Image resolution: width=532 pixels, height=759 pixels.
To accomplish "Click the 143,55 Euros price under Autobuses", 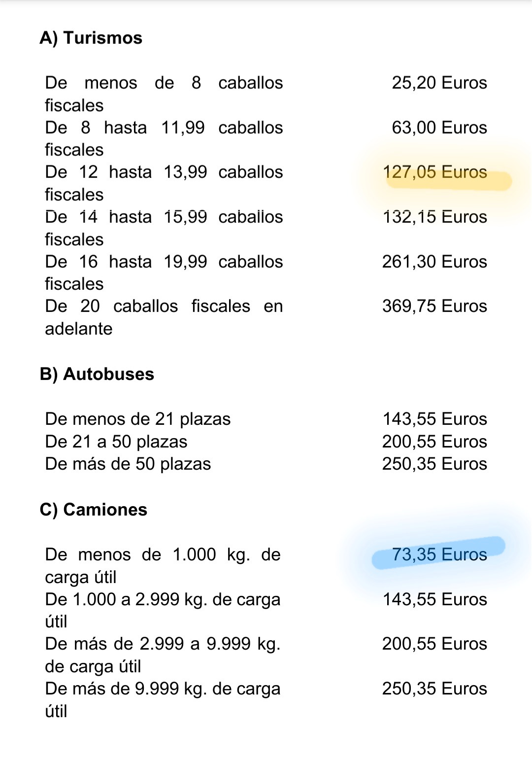I will tap(434, 419).
